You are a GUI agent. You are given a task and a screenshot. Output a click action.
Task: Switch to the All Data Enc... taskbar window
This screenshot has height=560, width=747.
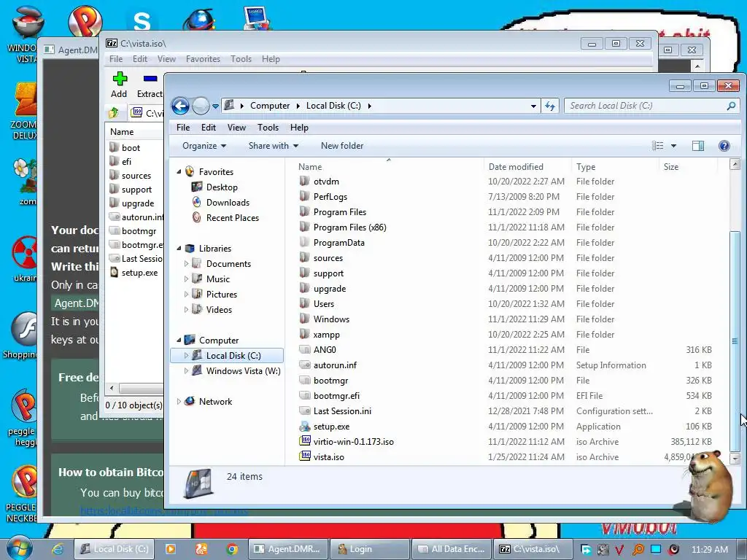(451, 549)
